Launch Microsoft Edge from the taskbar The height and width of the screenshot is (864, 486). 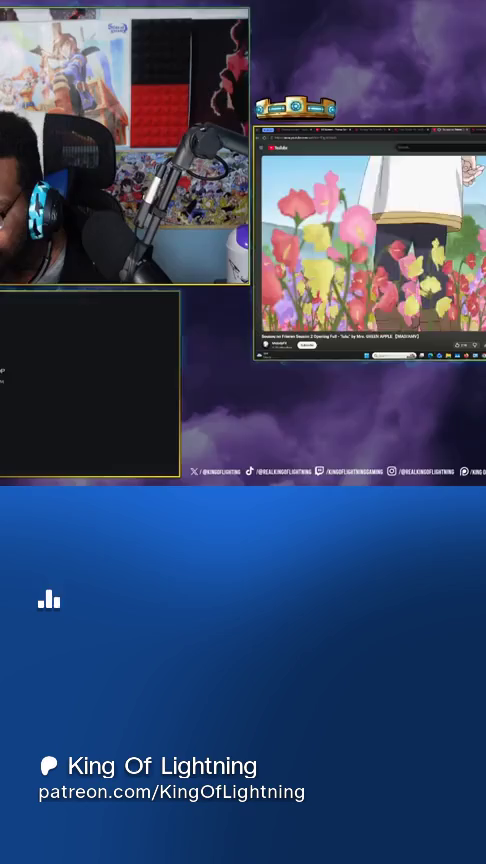click(x=430, y=355)
